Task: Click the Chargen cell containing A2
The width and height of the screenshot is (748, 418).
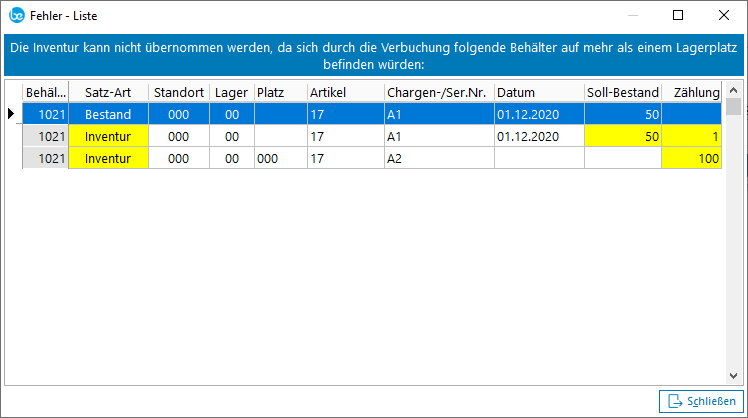Action: (437, 158)
